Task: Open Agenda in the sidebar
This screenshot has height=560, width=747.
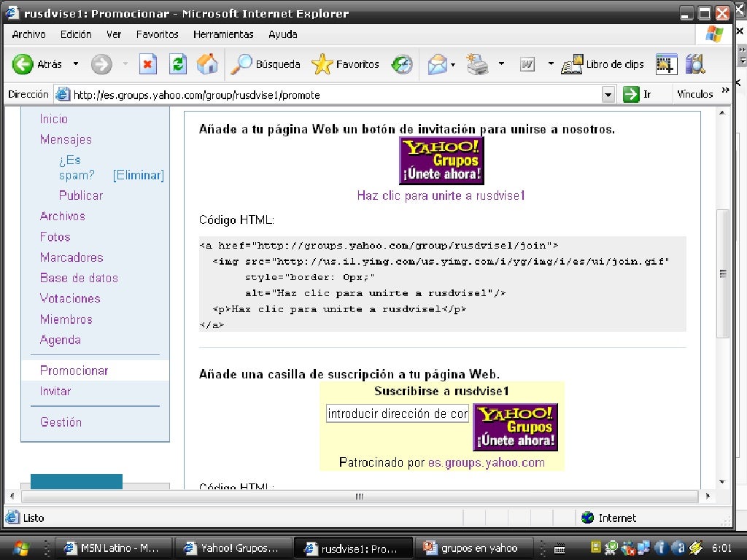Action: [x=61, y=340]
